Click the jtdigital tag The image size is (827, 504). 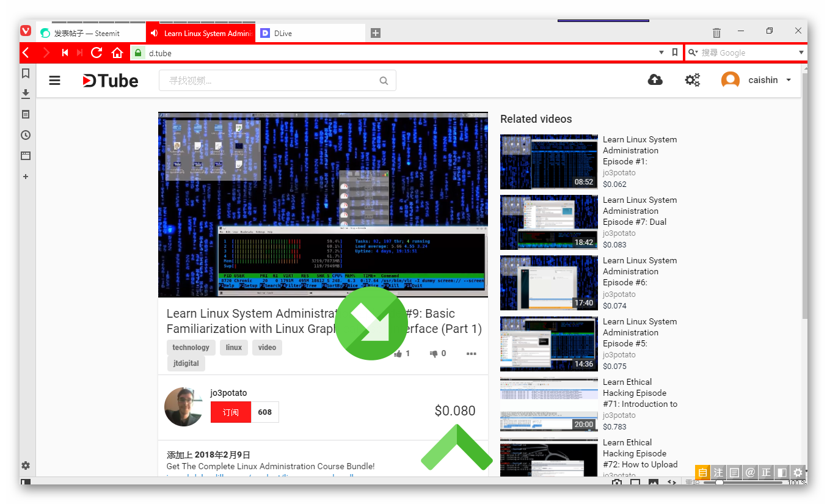[x=186, y=363]
